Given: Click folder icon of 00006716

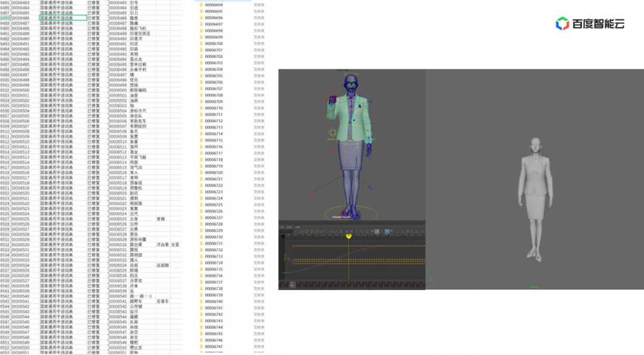Looking at the screenshot, I should click(202, 147).
